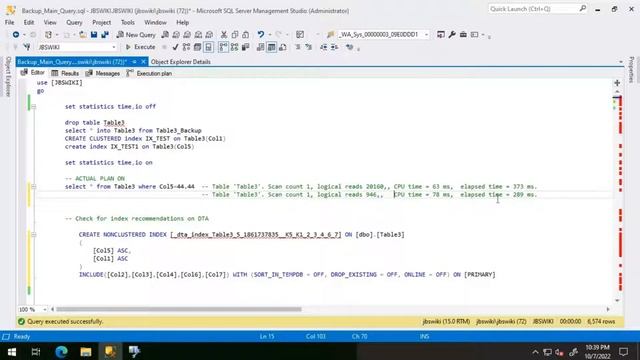Click the Change Connection plug icon

coord(27,47)
